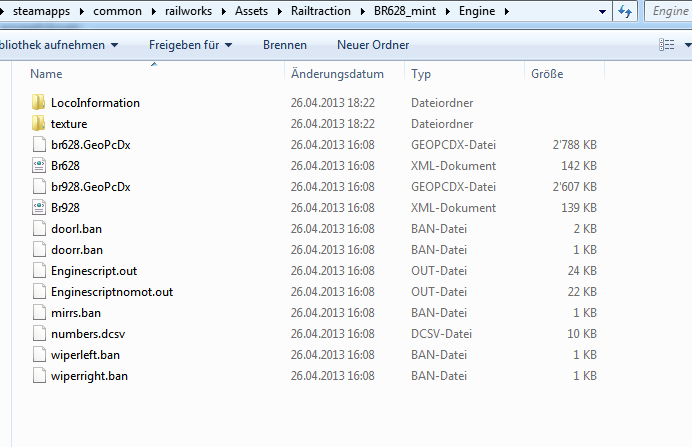The image size is (692, 447).
Task: Select the doorr.ban file icon
Action: [39, 250]
